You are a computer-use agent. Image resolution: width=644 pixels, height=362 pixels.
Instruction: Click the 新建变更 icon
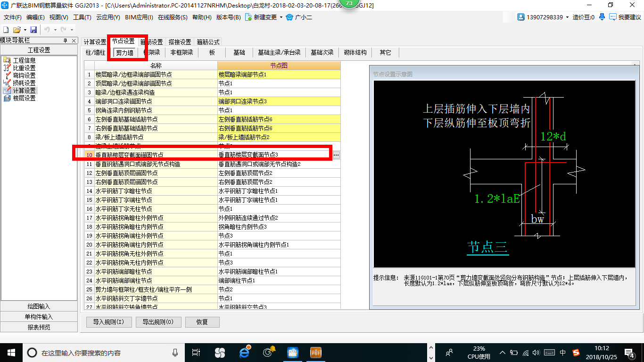(x=248, y=17)
